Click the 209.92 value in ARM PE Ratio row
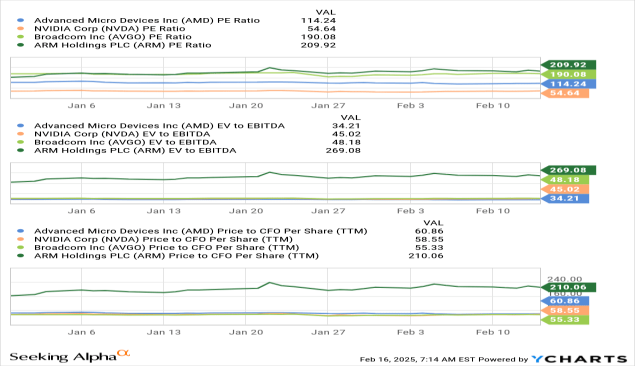This screenshot has width=635, height=366. pyautogui.click(x=318, y=45)
